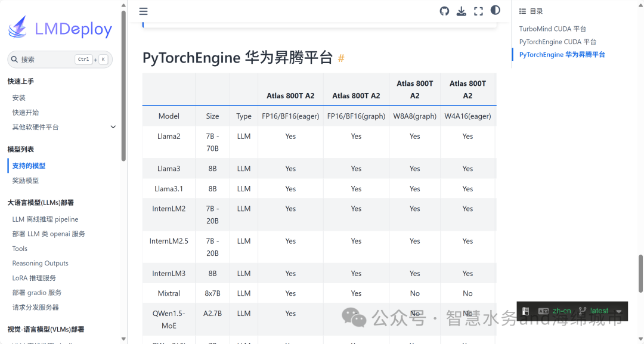Screen dimensions: 644x344
Task: Click the W4A16(eager) column cell
Action: 468,116
